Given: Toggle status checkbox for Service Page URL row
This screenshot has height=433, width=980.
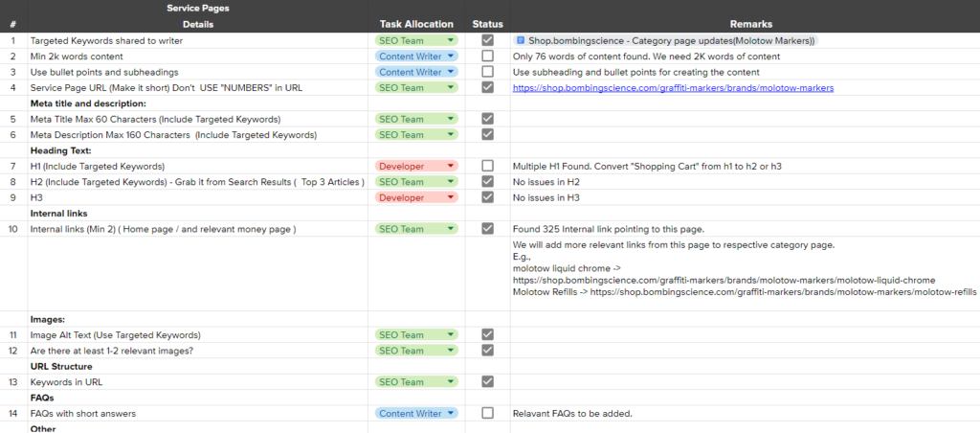Looking at the screenshot, I should coord(487,87).
